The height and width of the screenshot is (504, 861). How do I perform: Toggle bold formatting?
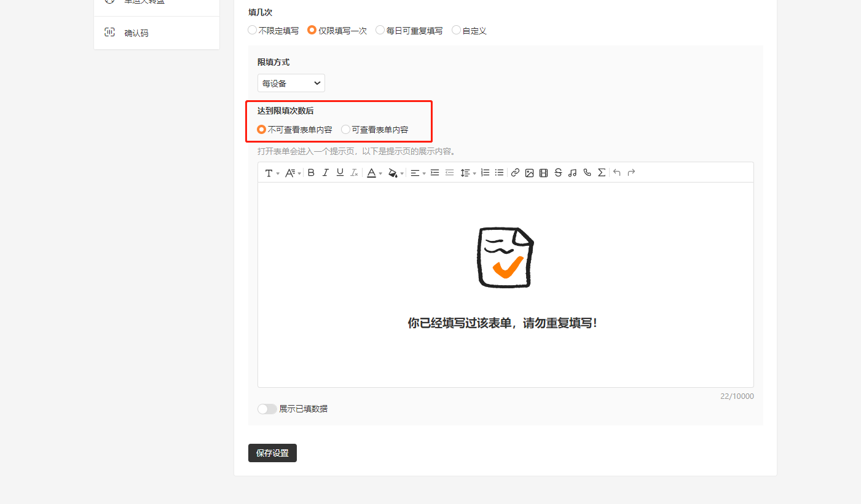(x=311, y=173)
